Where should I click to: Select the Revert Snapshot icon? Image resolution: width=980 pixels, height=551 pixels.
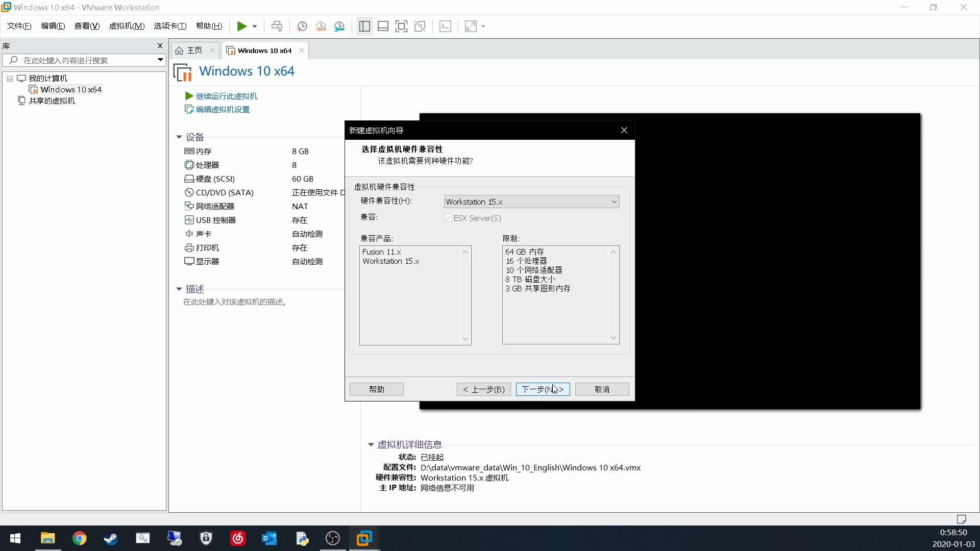[321, 26]
